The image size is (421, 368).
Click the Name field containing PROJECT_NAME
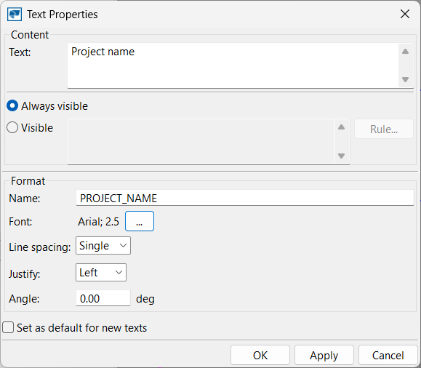245,198
